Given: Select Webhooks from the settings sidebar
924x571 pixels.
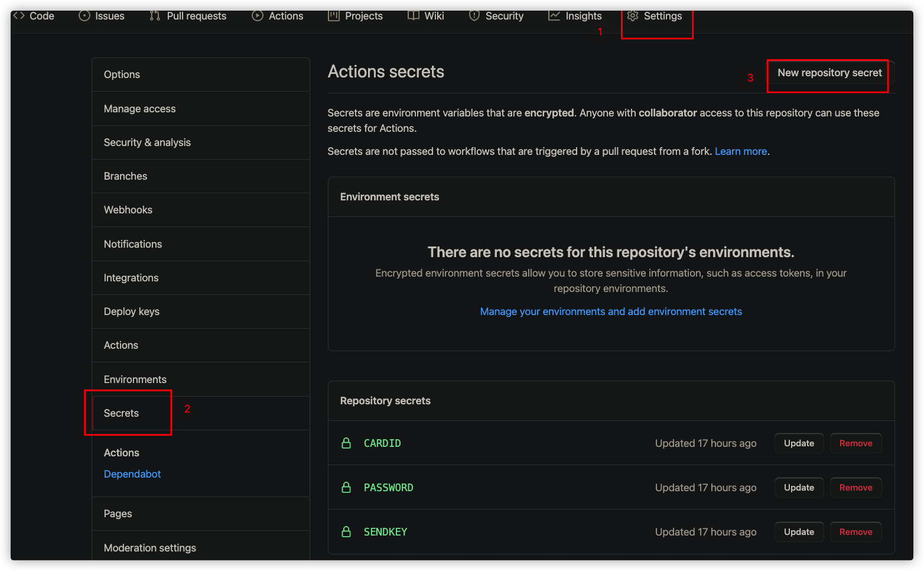Looking at the screenshot, I should 128,210.
